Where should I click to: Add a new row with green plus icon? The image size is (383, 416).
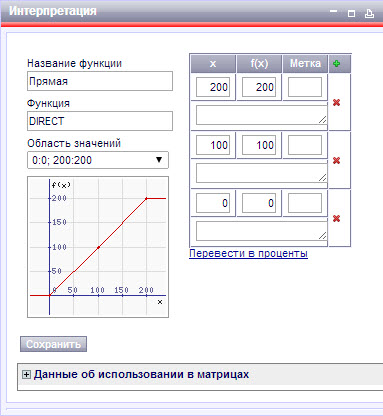337,63
